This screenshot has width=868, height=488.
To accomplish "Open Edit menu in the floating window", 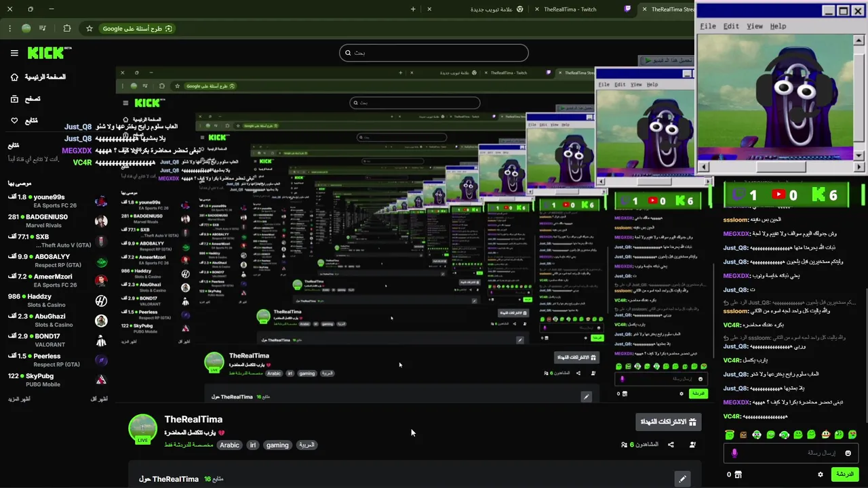I will (731, 26).
